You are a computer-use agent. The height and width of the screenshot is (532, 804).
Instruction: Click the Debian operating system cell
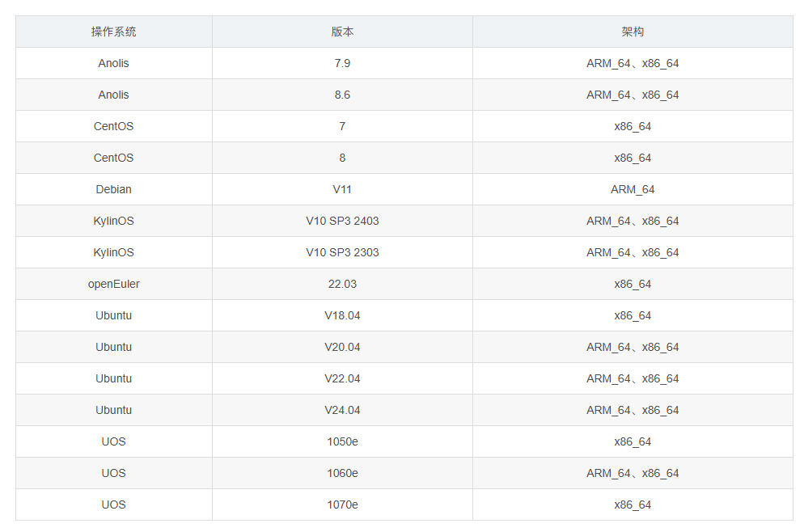tap(114, 189)
